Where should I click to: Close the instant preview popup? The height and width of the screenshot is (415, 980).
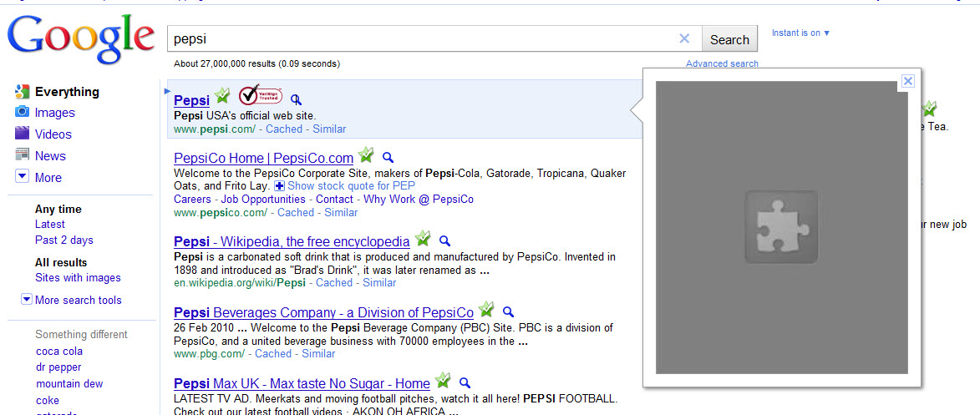point(908,81)
